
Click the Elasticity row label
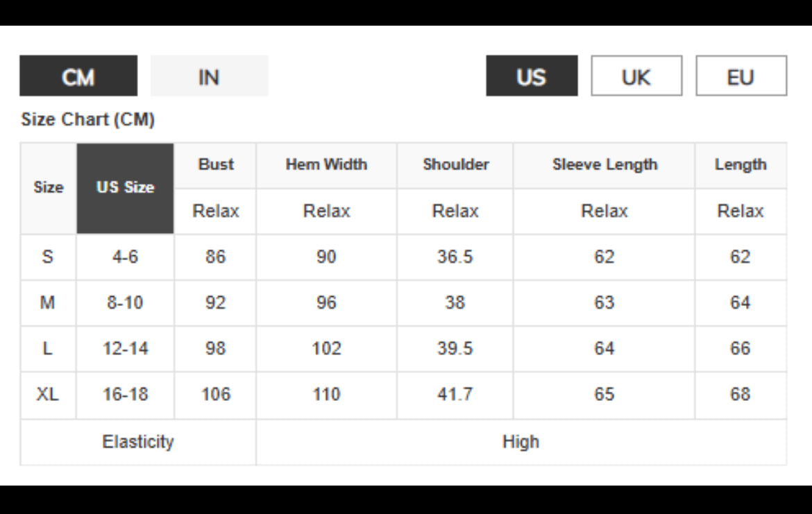coord(138,442)
